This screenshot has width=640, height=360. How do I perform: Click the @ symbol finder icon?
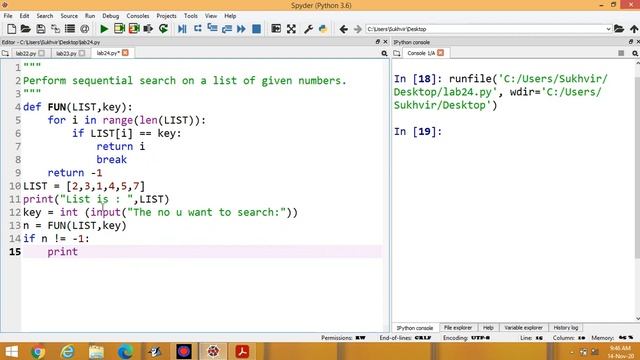(84, 29)
